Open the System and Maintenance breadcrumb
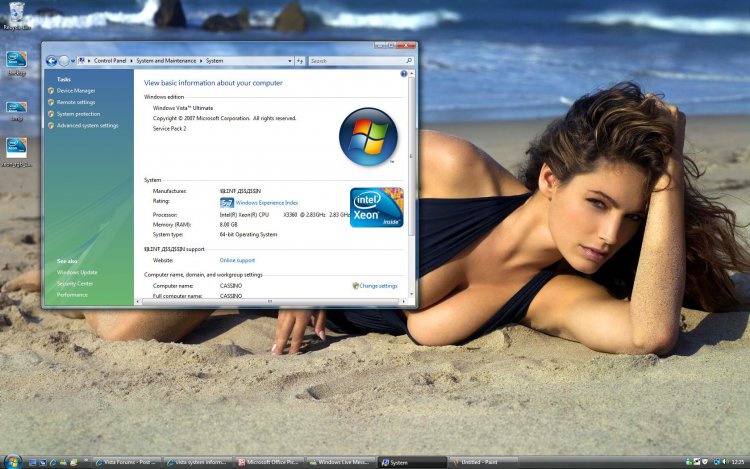 click(166, 61)
